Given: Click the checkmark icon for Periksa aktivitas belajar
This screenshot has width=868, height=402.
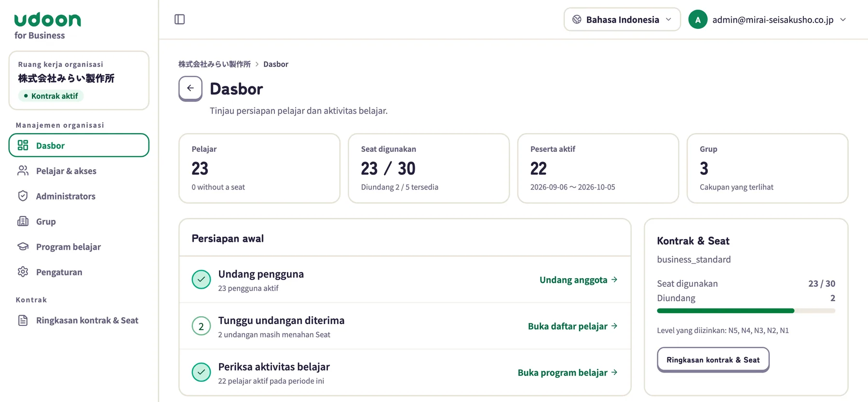Looking at the screenshot, I should coord(201,372).
